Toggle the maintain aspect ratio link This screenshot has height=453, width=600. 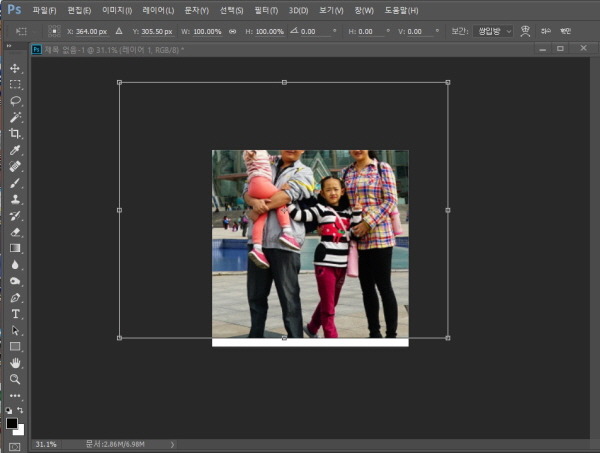click(x=232, y=31)
